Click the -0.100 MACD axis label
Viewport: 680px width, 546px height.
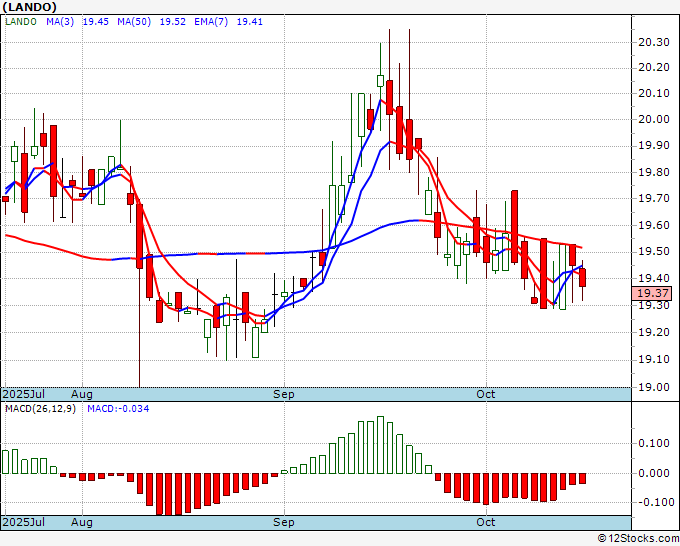pos(653,502)
